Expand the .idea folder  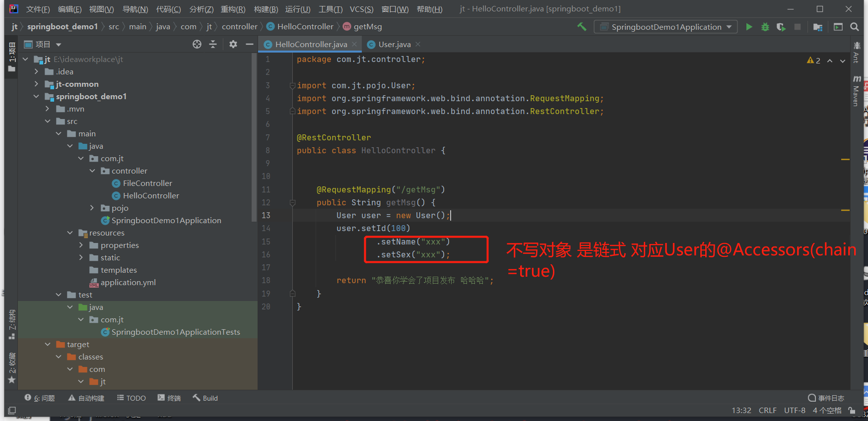pos(36,72)
